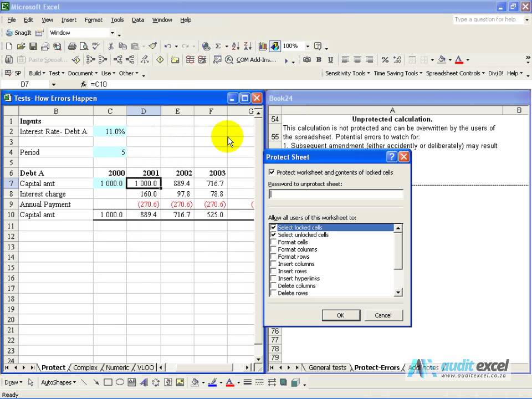This screenshot has width=532, height=399.
Task: Toggle the Drawing toolbar icon
Action: [275, 46]
